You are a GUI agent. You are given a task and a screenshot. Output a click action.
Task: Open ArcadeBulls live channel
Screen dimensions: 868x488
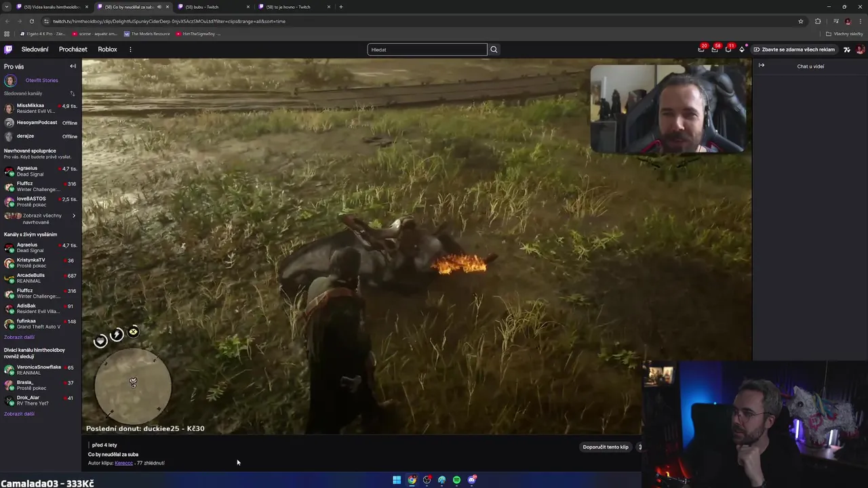(41, 278)
